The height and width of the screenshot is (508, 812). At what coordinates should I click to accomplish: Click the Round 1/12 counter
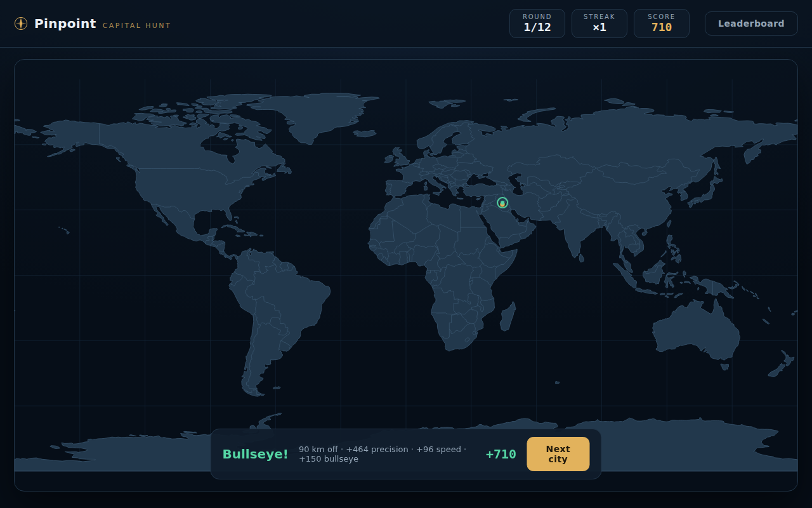[537, 23]
